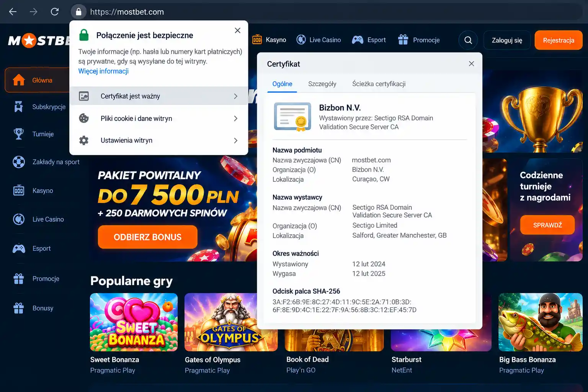Click the Popularne gry heading
This screenshot has width=588, height=392.
click(131, 281)
